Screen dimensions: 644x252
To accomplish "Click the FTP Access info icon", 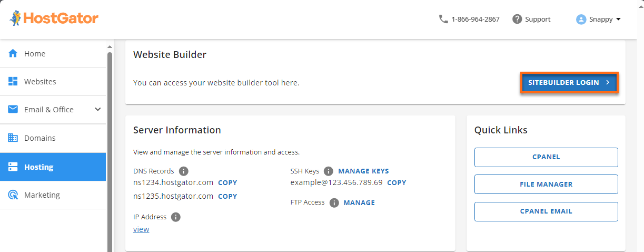I will tap(334, 202).
